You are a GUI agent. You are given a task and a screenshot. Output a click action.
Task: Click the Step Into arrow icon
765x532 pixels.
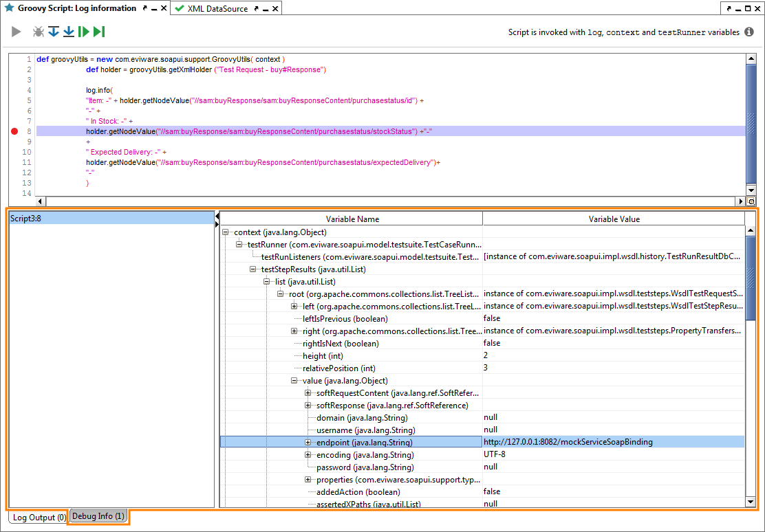pos(54,32)
